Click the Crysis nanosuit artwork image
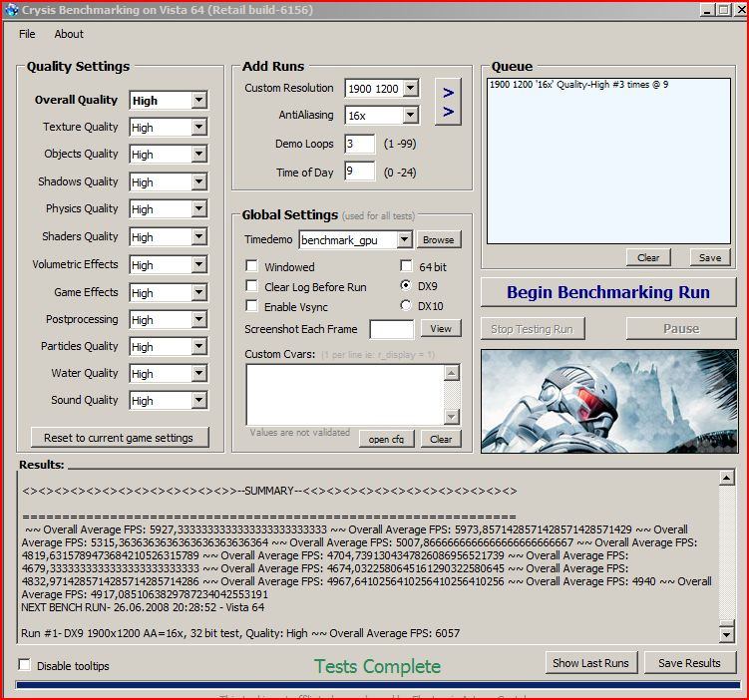The width and height of the screenshot is (749, 700). (x=609, y=401)
